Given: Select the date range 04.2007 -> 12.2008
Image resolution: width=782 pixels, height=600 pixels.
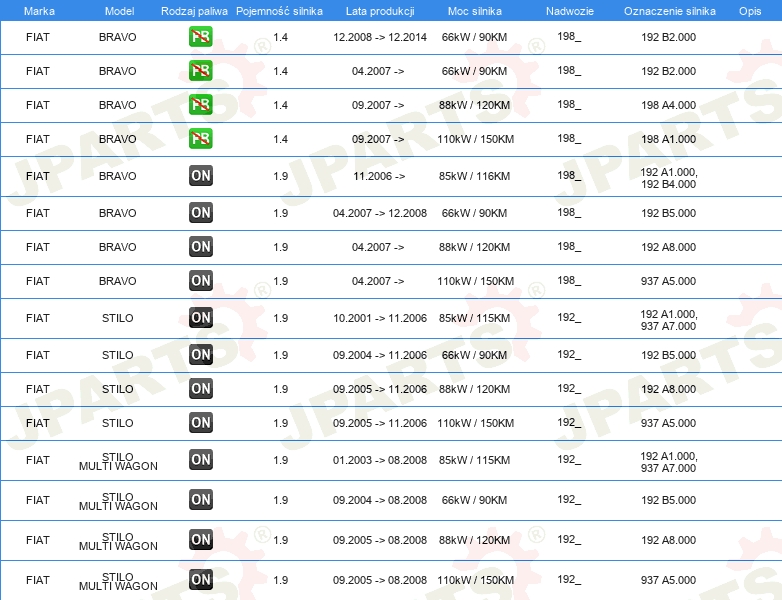Looking at the screenshot, I should coord(380,213).
